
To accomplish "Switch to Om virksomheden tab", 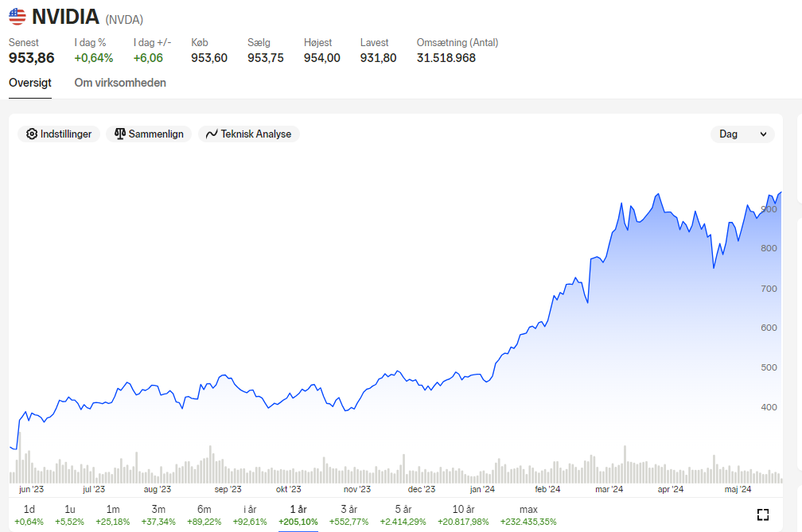I will click(x=120, y=83).
